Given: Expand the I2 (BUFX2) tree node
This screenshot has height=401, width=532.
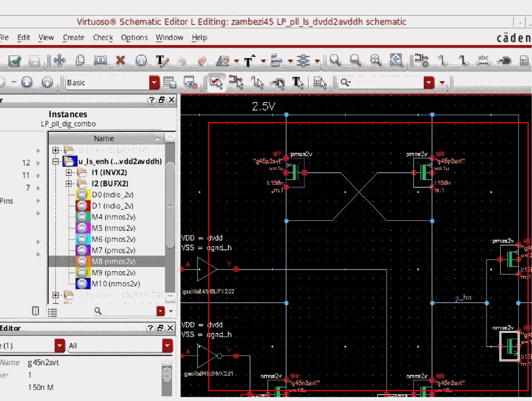Looking at the screenshot, I should (x=70, y=184).
